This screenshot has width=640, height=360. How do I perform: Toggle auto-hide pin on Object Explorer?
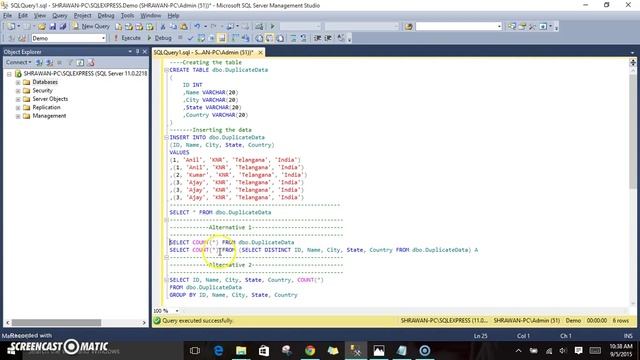click(x=138, y=52)
